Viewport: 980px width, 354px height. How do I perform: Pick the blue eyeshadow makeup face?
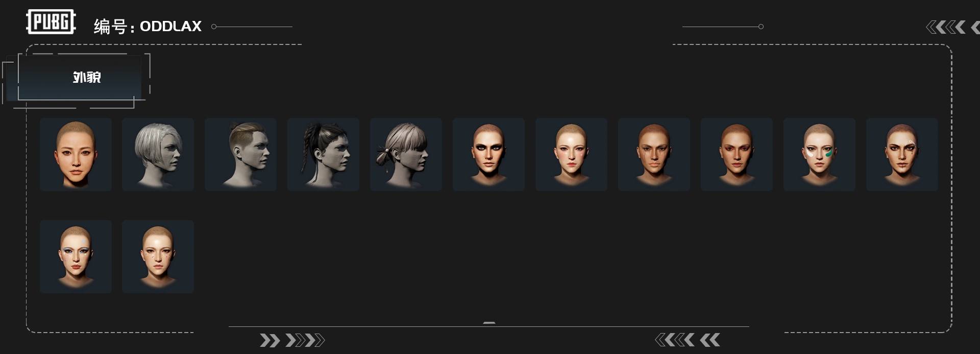pos(76,256)
